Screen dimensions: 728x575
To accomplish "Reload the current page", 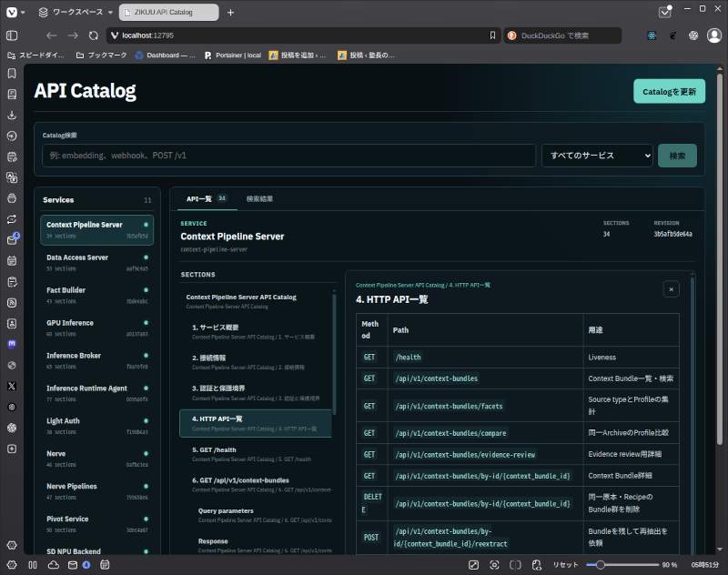I will point(94,35).
